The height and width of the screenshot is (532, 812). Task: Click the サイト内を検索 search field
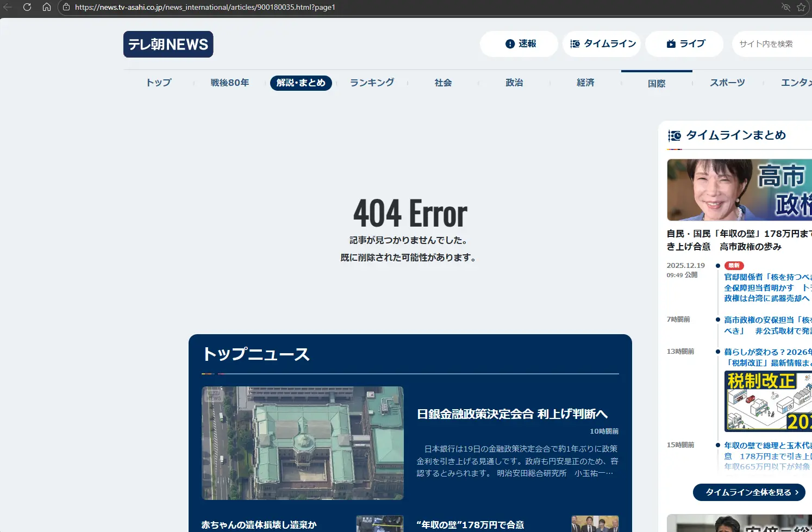tap(772, 44)
